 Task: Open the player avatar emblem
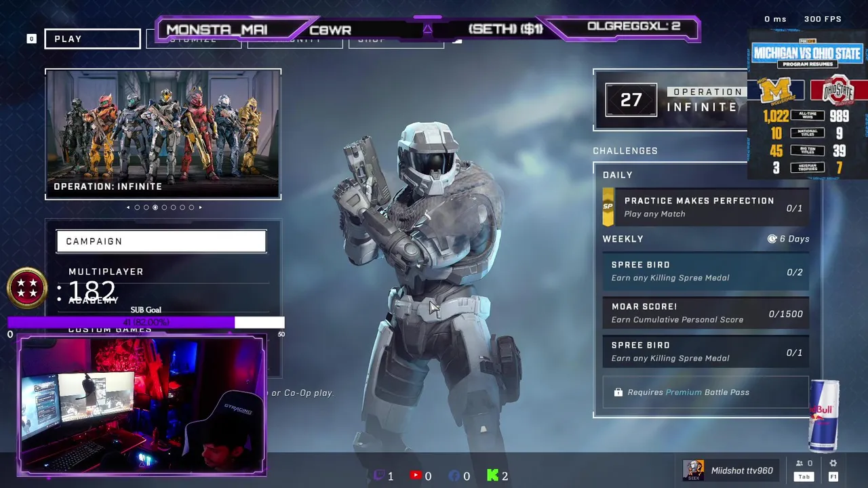tap(693, 470)
